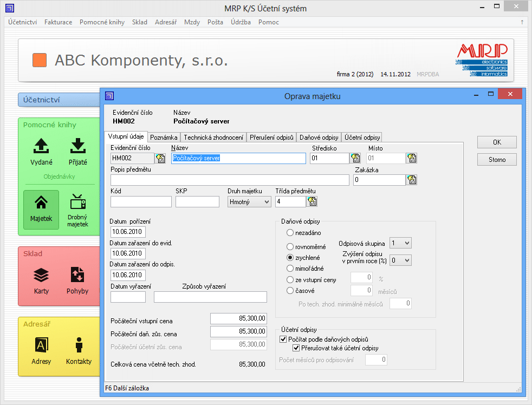The image size is (532, 405).
Task: Open Adresář menu in menu bar
Action: pos(166,22)
